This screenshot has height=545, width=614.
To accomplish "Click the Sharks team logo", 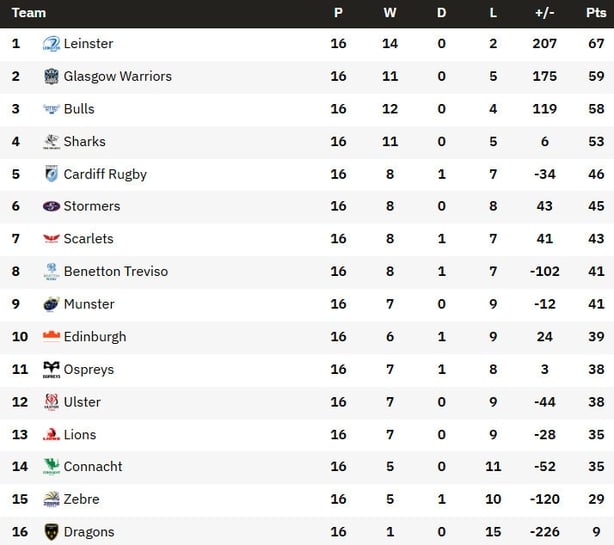I will pyautogui.click(x=51, y=142).
